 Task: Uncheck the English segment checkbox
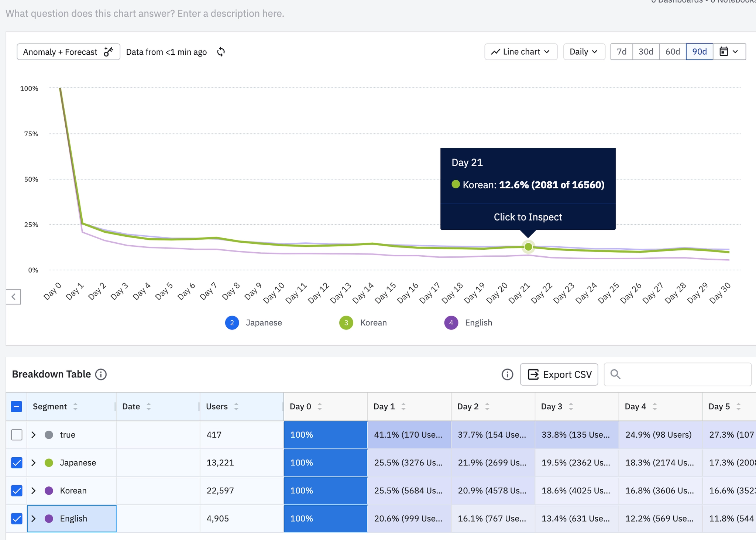17,519
